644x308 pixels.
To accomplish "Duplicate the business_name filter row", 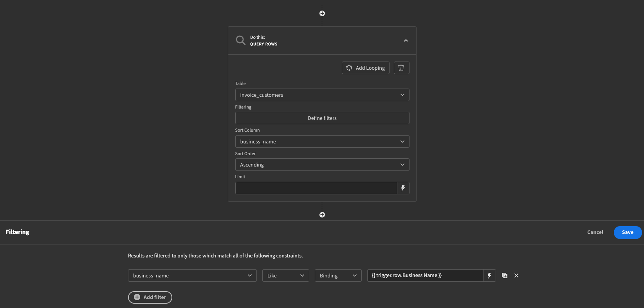I will 505,275.
